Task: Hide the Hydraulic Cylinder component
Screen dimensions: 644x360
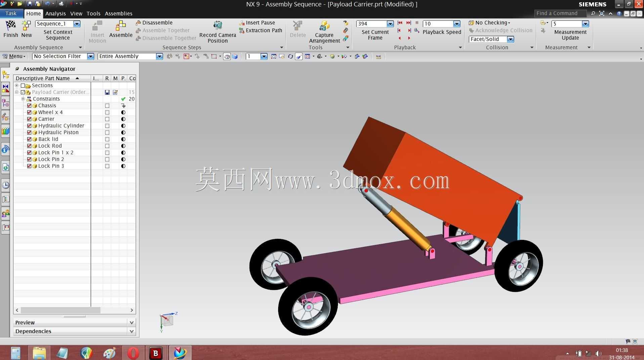Action: (29, 126)
